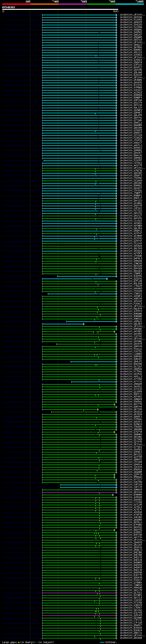Click the arrowhead ending the Q672H4 alignment
The height and width of the screenshot is (644, 146).
(98, 410)
